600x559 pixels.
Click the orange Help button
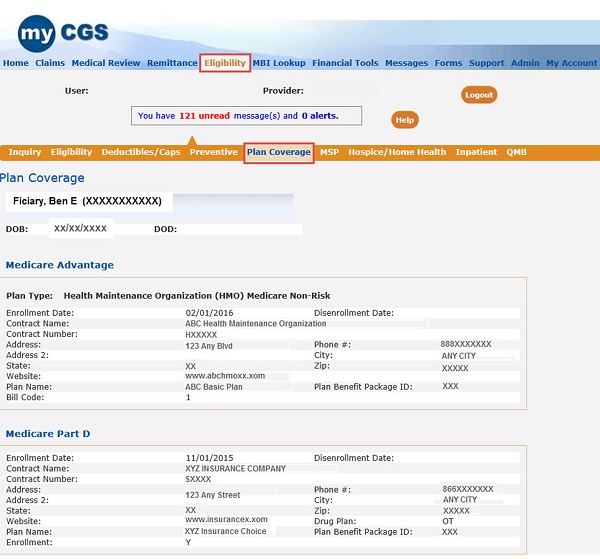coord(404,120)
